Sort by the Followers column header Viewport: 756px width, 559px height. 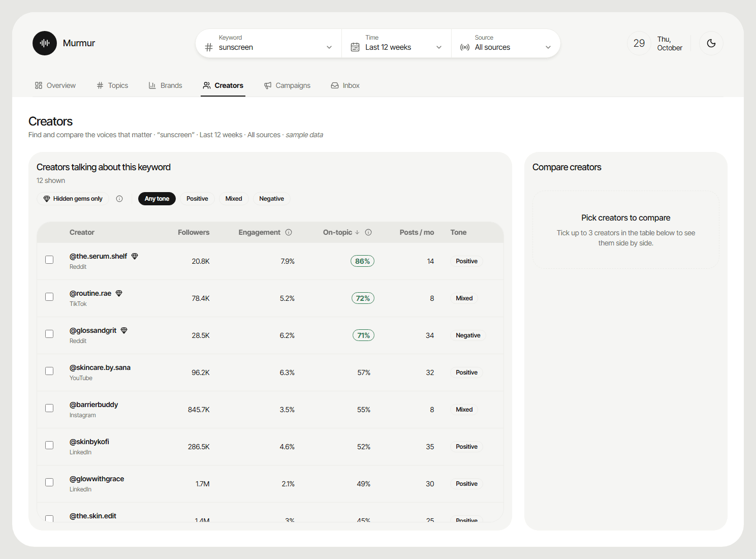[x=194, y=232]
